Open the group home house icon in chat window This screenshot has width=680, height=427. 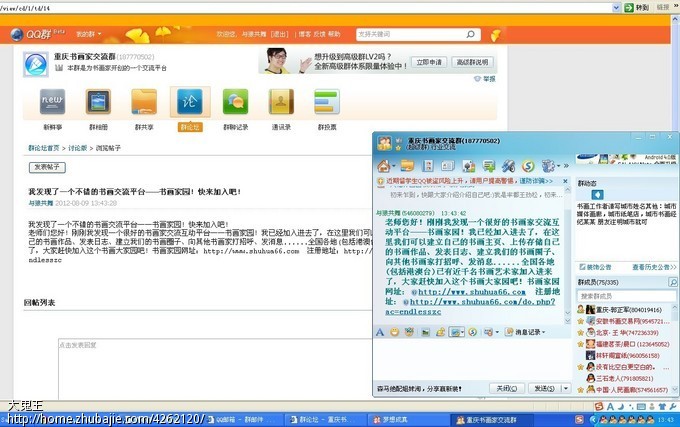coord(383,166)
